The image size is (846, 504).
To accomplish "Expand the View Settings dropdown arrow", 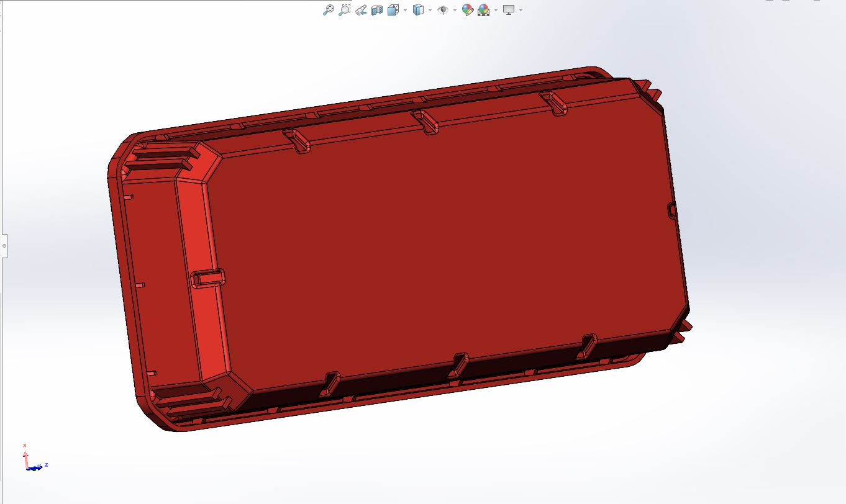I will [521, 10].
